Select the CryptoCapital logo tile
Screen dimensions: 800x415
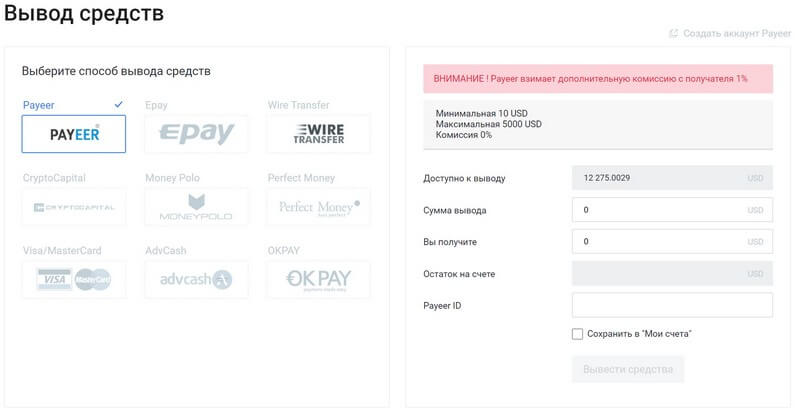click(74, 207)
